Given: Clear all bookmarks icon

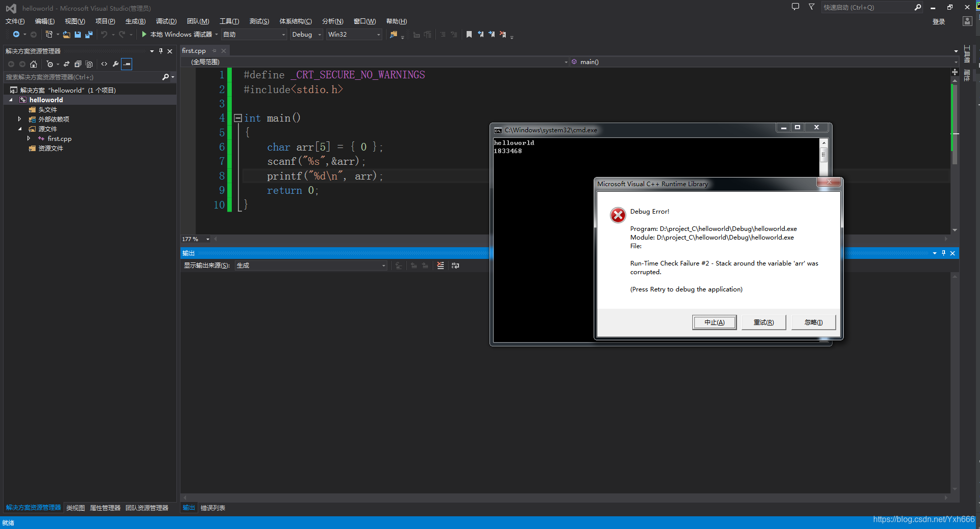Looking at the screenshot, I should tap(503, 35).
